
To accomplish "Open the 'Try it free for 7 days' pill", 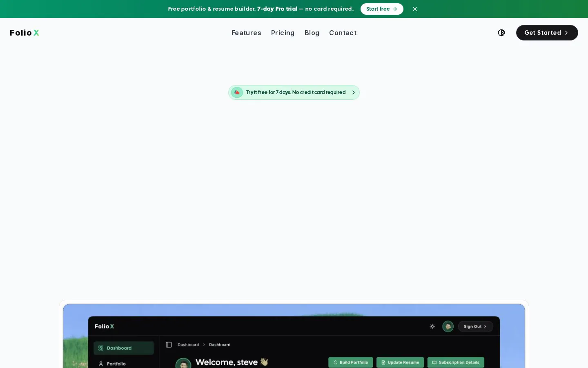I will 294,92.
